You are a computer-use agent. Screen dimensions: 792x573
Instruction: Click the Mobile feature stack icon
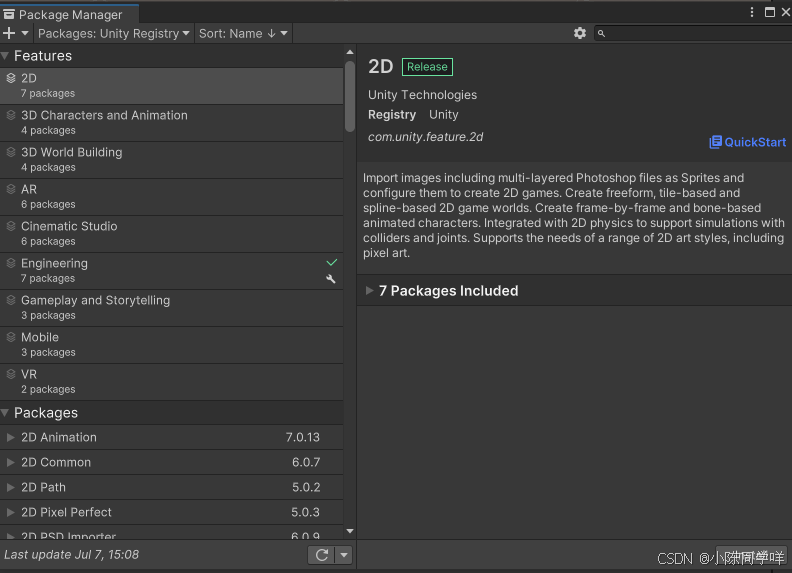[11, 337]
